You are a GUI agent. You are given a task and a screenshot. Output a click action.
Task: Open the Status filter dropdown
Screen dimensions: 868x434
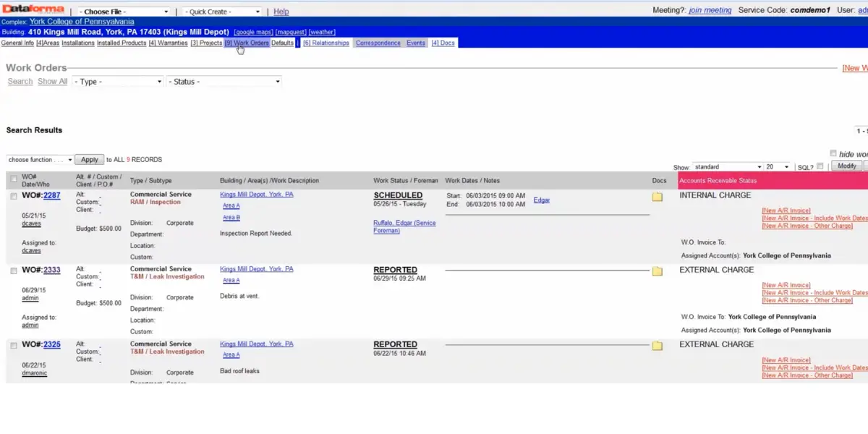pyautogui.click(x=224, y=82)
